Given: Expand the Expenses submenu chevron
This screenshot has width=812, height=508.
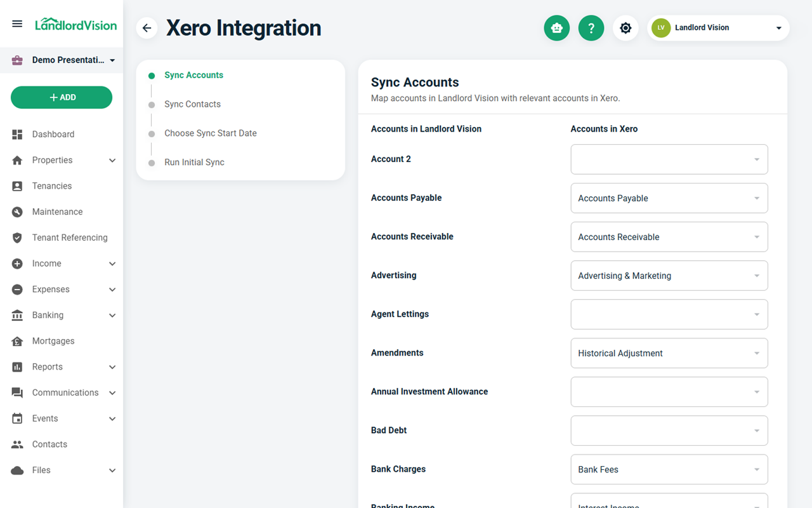Looking at the screenshot, I should point(112,290).
